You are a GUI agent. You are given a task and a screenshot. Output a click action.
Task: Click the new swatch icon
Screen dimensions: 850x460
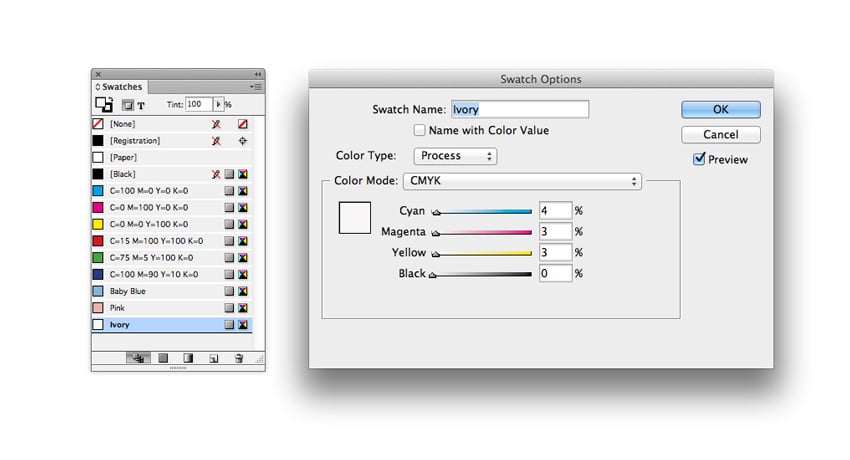point(213,358)
